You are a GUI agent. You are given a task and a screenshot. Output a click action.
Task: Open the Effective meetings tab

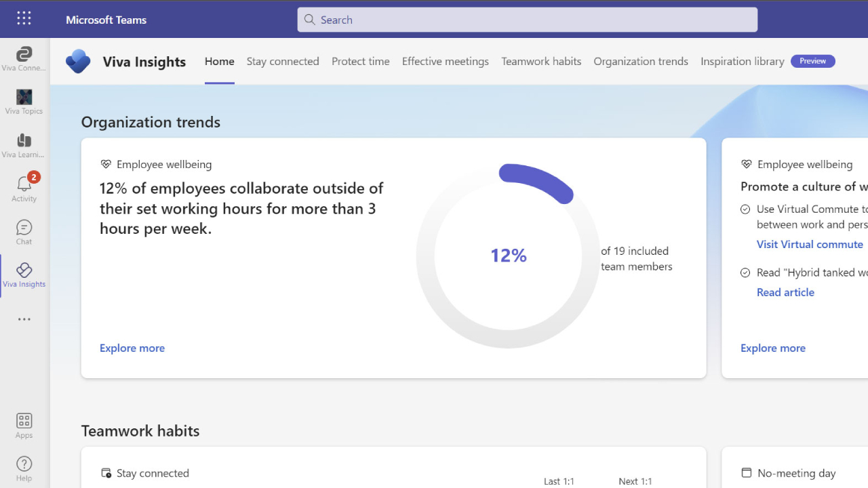(x=445, y=61)
